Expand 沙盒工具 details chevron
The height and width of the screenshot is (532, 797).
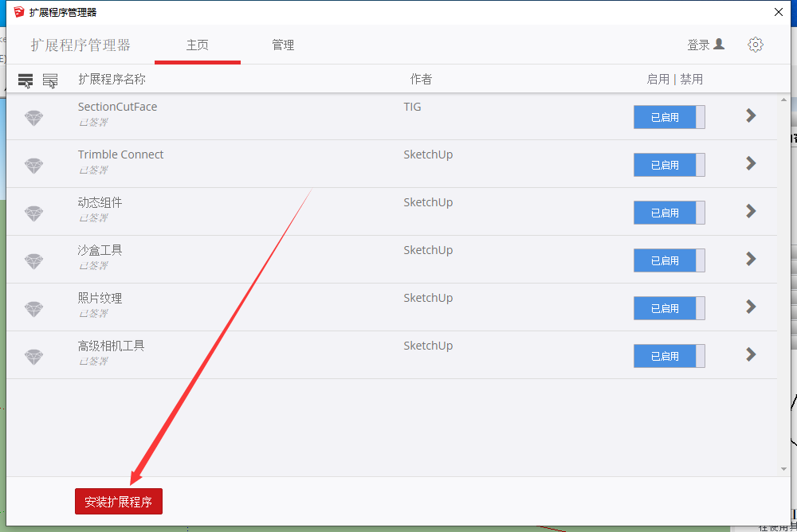pyautogui.click(x=751, y=259)
